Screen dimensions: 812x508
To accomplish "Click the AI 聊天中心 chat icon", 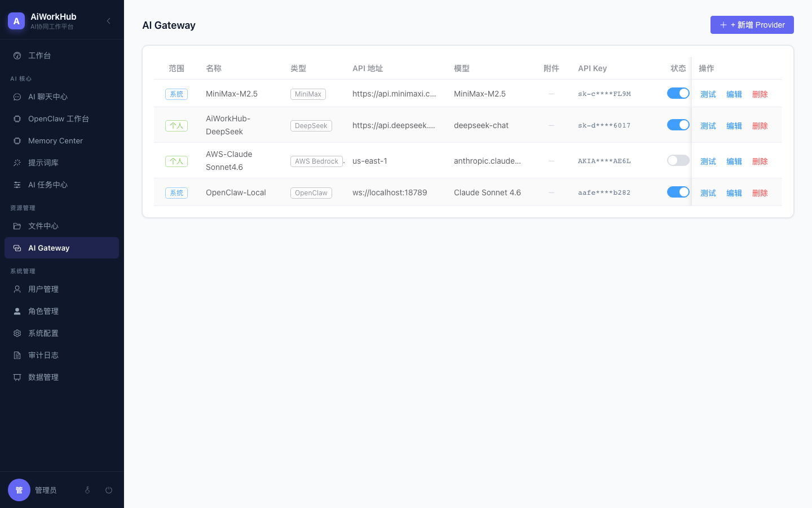I will (17, 97).
